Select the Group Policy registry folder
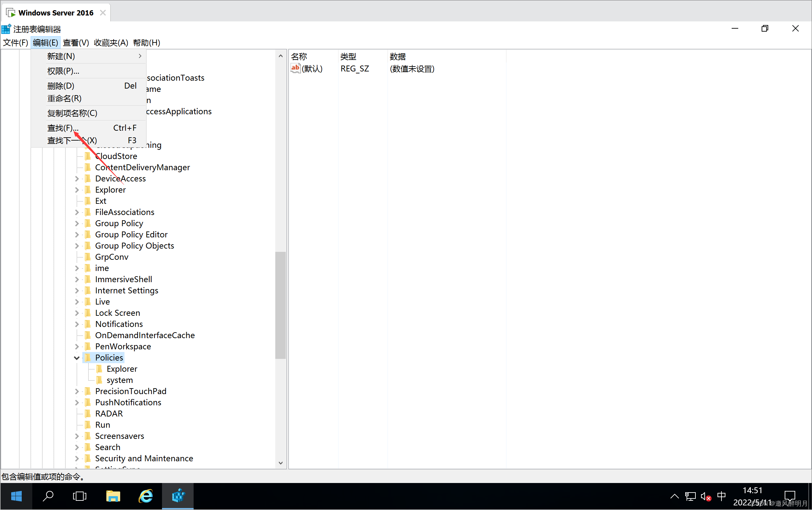This screenshot has height=510, width=812. 120,223
